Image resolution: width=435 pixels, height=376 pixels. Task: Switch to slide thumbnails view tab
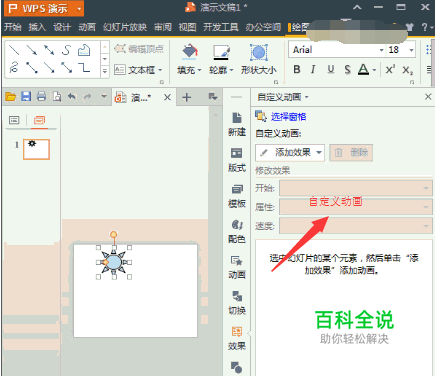(x=39, y=120)
